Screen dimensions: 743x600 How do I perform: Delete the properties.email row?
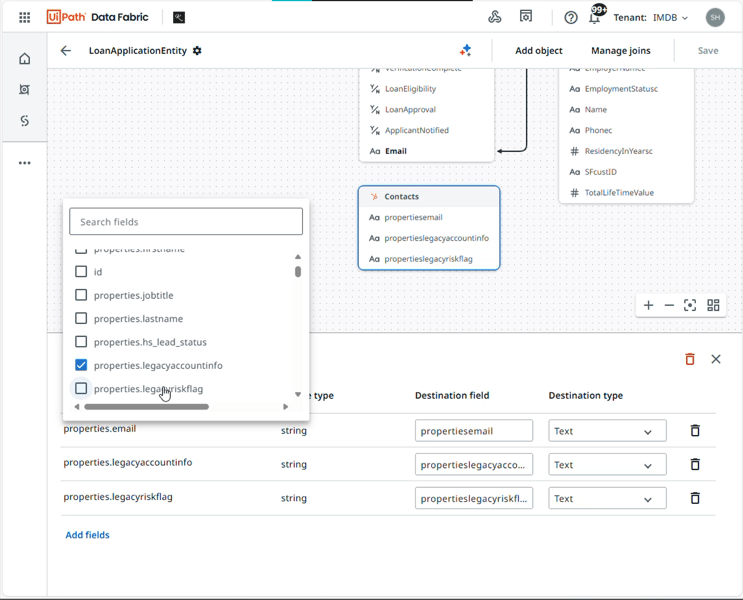tap(695, 430)
